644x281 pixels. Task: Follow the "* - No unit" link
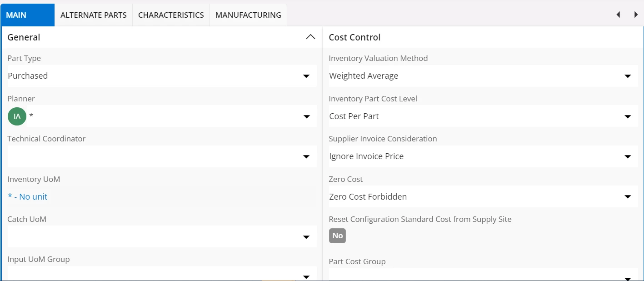pyautogui.click(x=28, y=197)
